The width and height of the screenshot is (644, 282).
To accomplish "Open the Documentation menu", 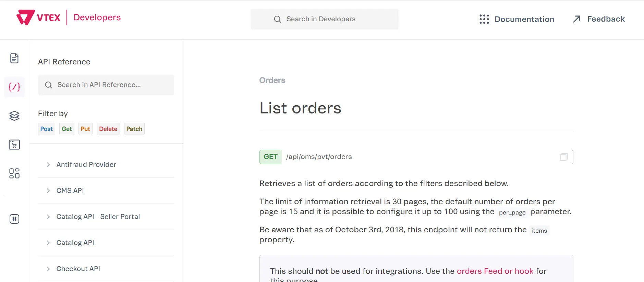I will (517, 19).
